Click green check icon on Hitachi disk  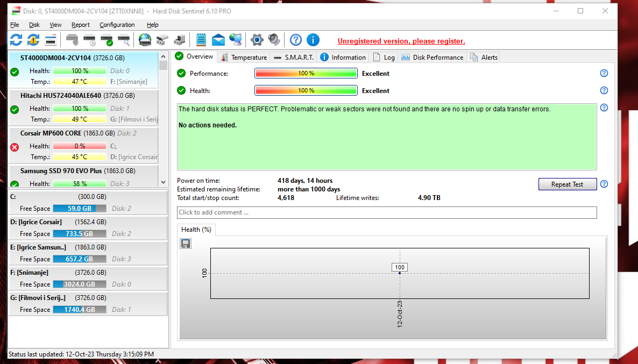(x=15, y=109)
